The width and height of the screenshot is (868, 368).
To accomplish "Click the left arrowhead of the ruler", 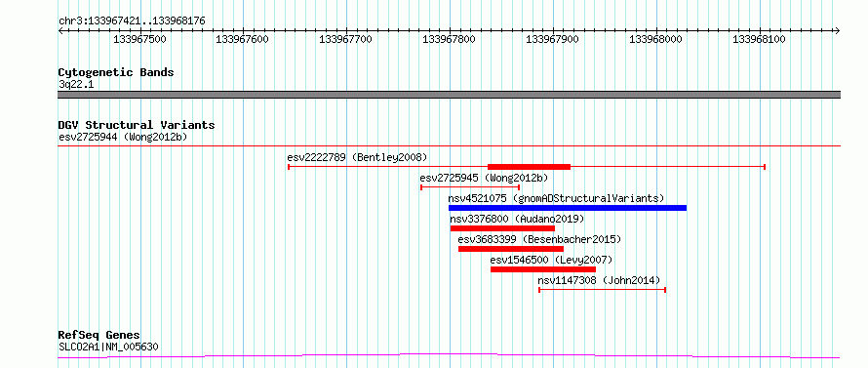I will coord(60,30).
